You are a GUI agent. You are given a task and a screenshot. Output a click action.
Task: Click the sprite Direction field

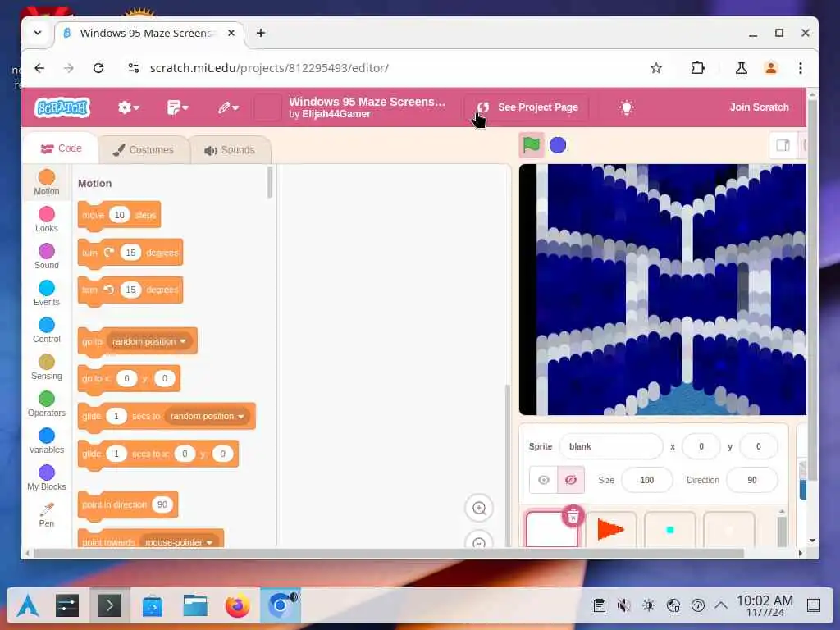click(752, 480)
